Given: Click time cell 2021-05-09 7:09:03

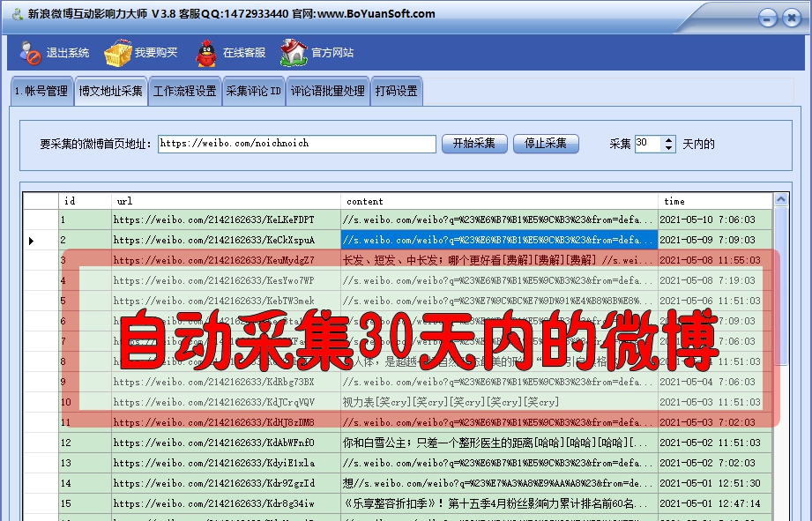Looking at the screenshot, I should tap(715, 241).
